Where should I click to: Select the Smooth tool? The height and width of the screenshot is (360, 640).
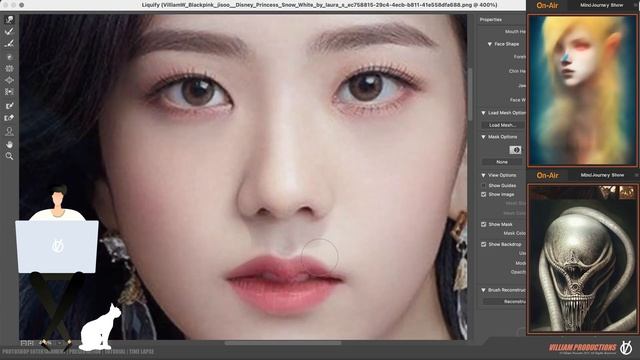tap(9, 43)
